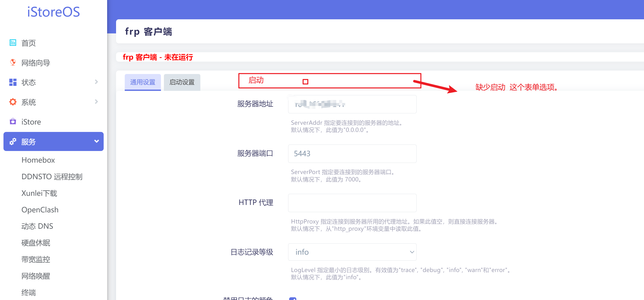Toggle the disable log color checkbox
Screen dimensions: 644x300
point(293,298)
